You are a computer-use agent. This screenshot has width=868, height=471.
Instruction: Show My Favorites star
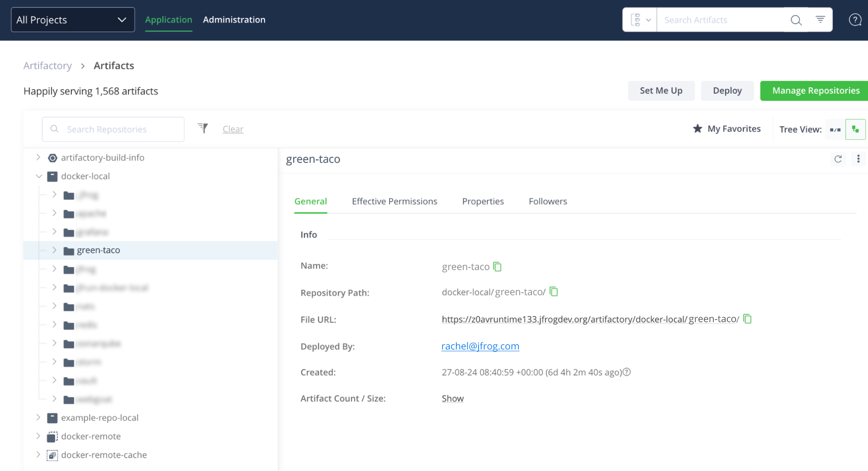point(726,128)
